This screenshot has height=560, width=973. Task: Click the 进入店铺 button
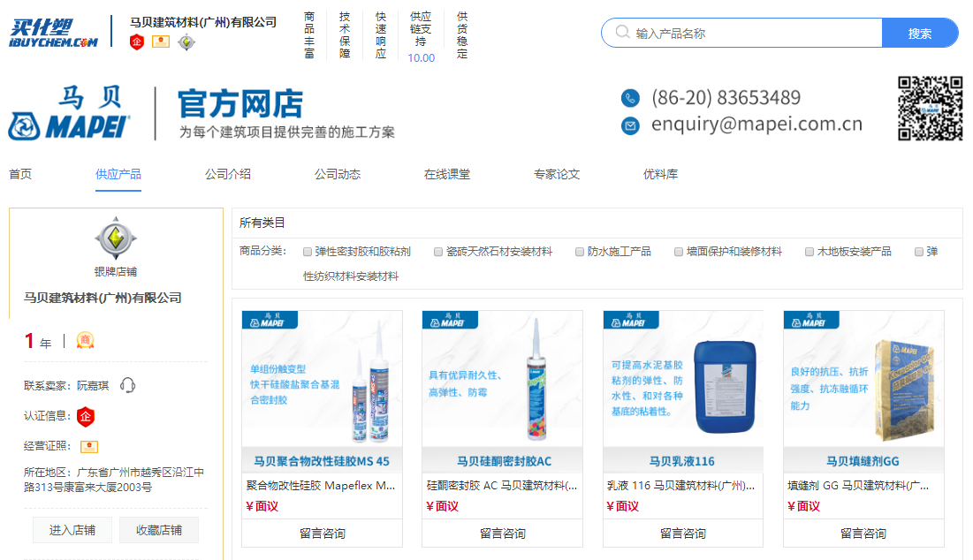click(72, 530)
